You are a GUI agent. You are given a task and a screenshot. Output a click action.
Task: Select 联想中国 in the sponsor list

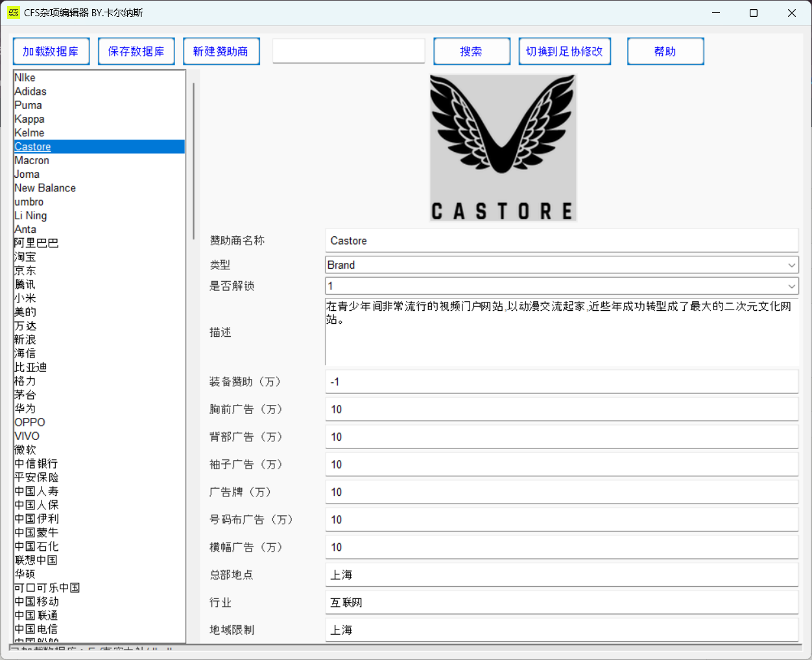pyautogui.click(x=99, y=560)
